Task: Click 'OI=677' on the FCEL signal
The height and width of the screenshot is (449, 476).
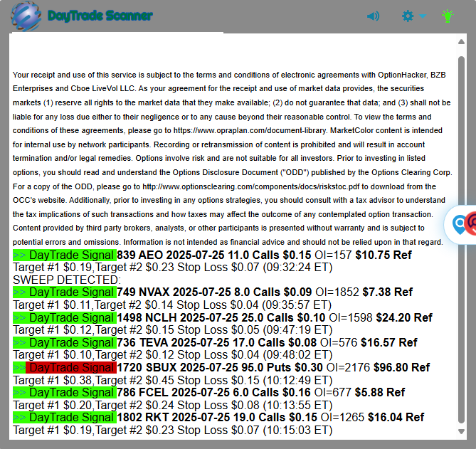Action: pyautogui.click(x=333, y=392)
